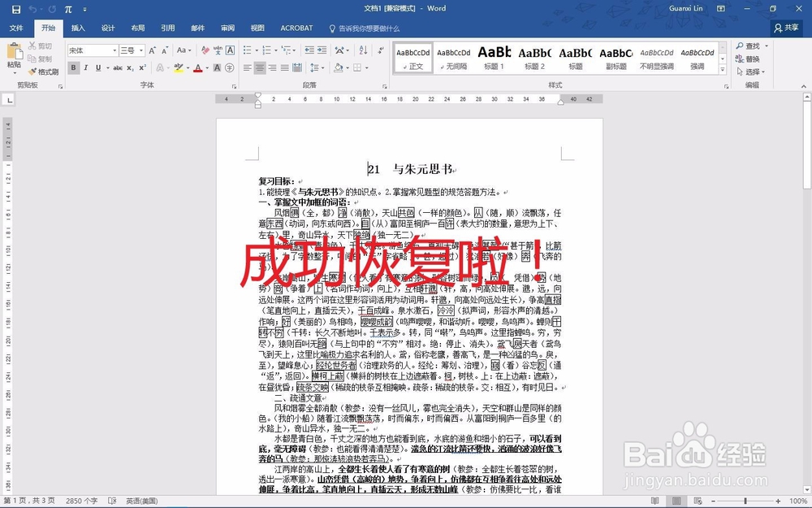Toggle bold formatting
Viewport: 812px width, 508px height.
(x=74, y=67)
